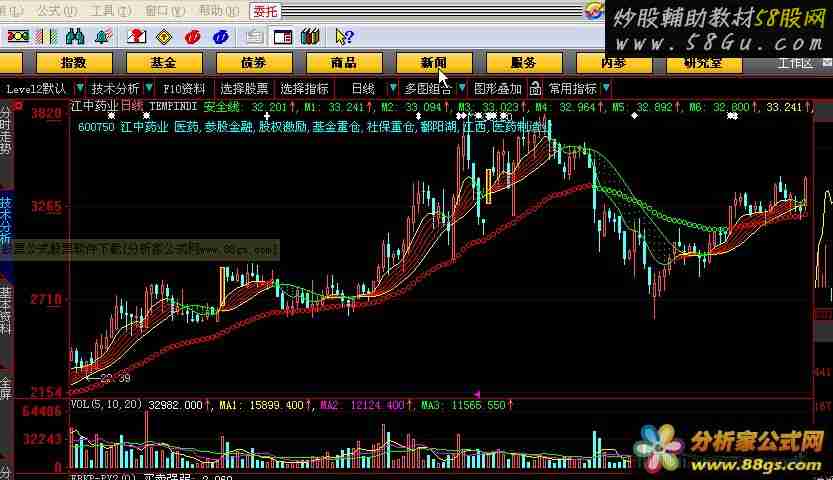
Task: Click the VOL(5,10,20) indicator label
Action: [x=107, y=405]
